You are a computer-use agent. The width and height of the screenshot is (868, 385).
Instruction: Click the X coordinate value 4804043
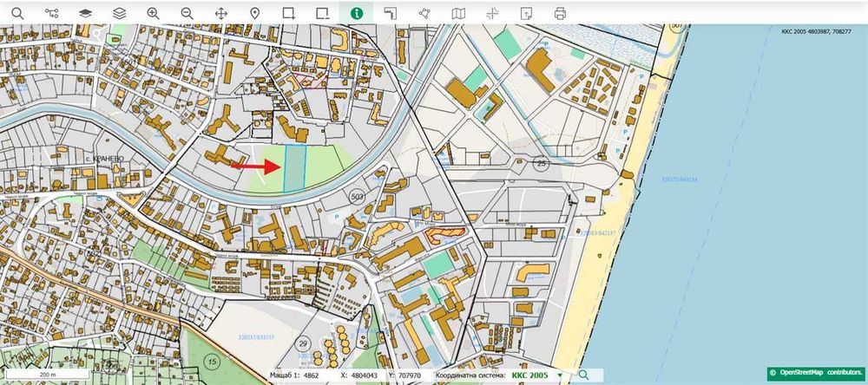coord(365,375)
